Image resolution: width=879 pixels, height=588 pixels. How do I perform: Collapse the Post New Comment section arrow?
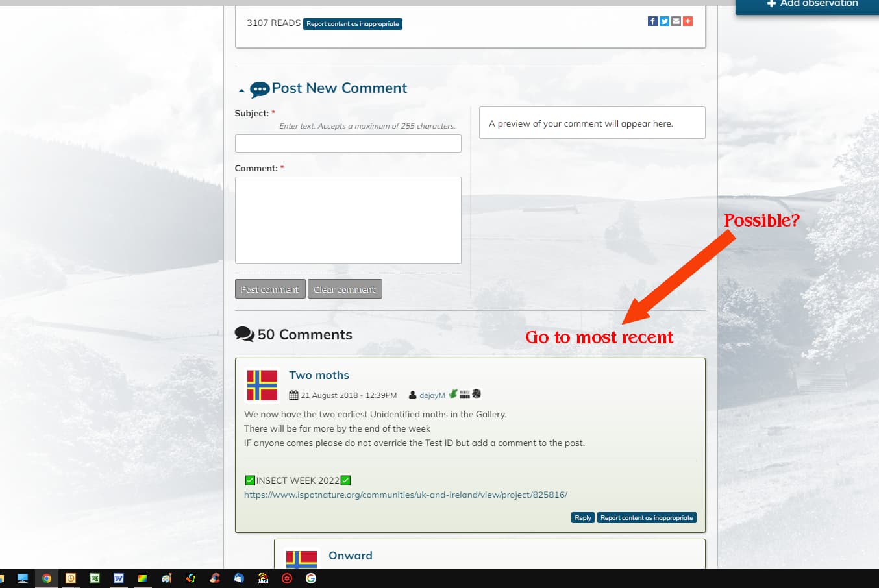[x=241, y=90]
